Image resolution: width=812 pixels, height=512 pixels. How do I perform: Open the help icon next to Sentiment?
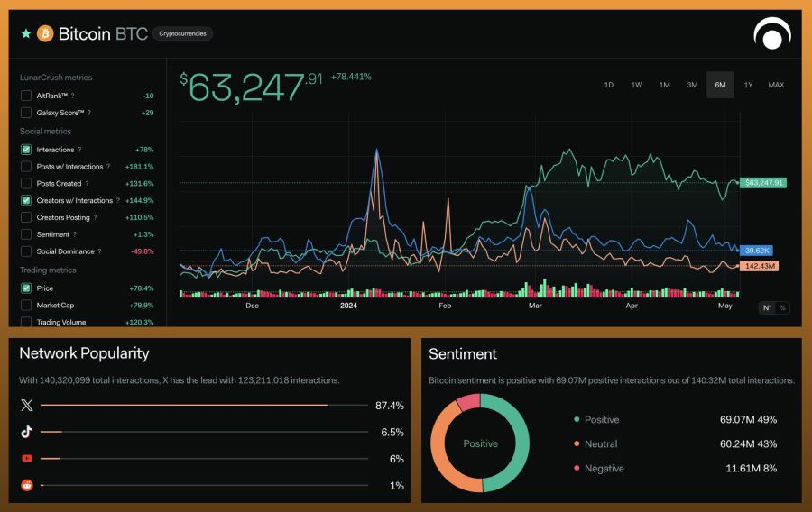point(75,234)
